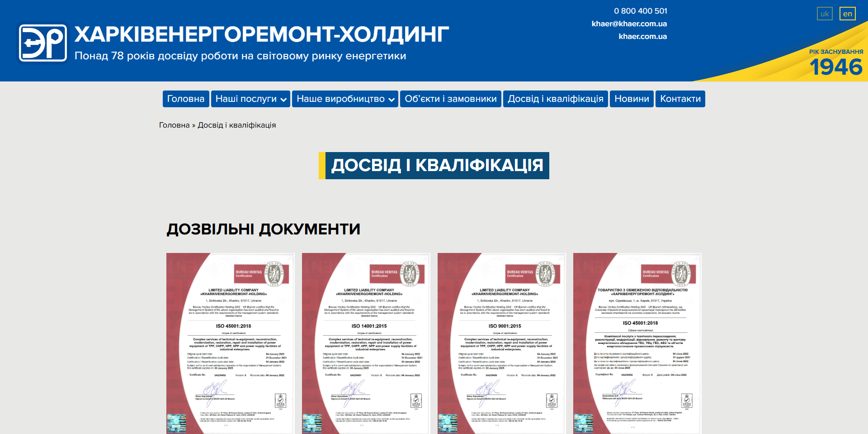This screenshot has width=868, height=434.
Task: Call phone number 0 800 400 501
Action: (x=640, y=11)
